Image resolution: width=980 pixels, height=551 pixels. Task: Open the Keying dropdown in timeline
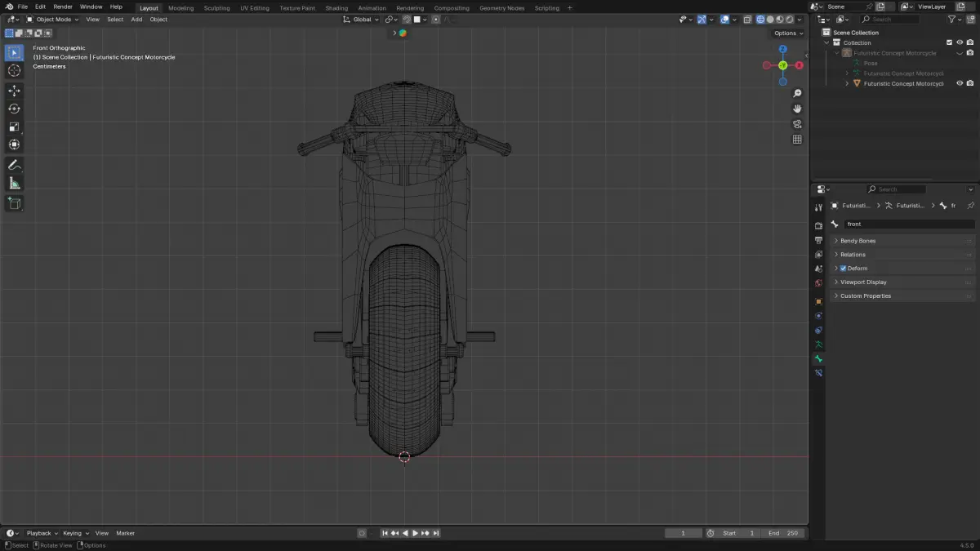tap(75, 533)
